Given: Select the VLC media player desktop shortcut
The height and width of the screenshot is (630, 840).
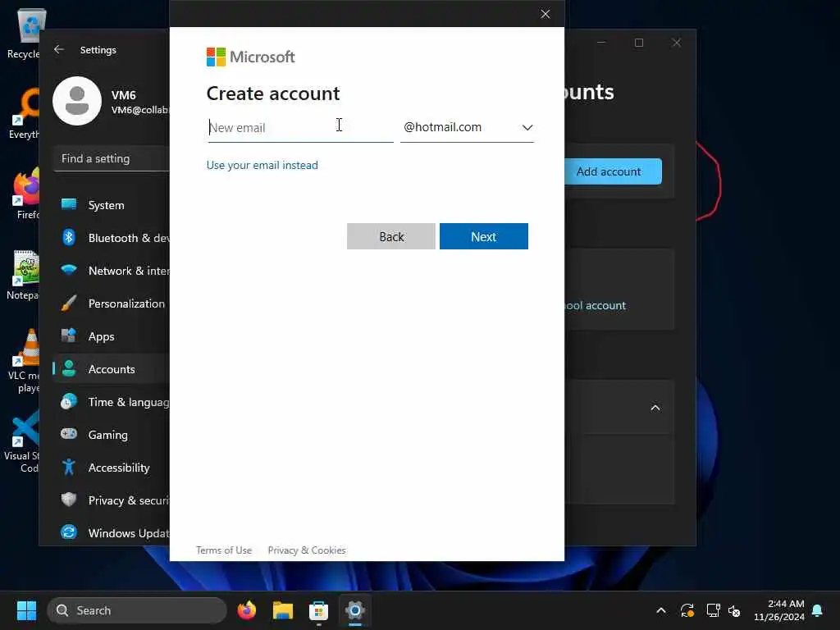Looking at the screenshot, I should [24, 361].
